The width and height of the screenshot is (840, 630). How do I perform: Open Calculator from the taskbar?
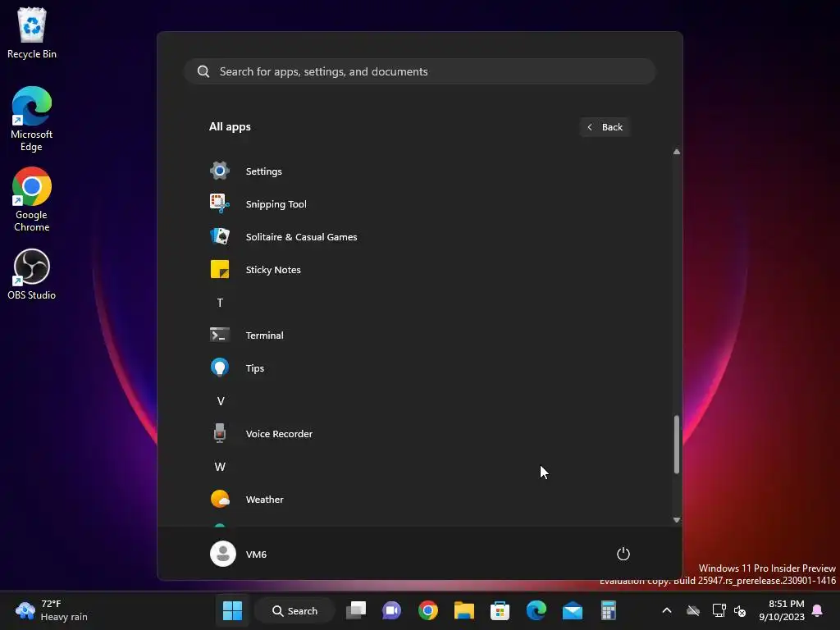click(608, 610)
